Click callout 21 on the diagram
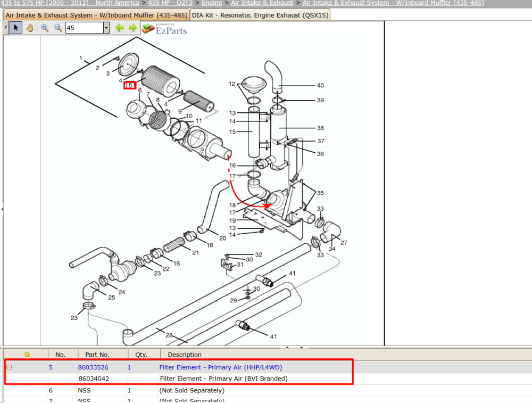532x403 pixels. coord(195,252)
